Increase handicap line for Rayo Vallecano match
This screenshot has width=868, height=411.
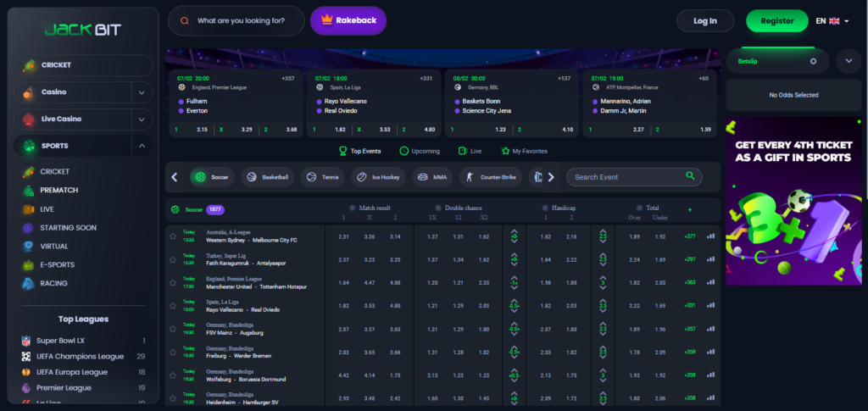(515, 301)
